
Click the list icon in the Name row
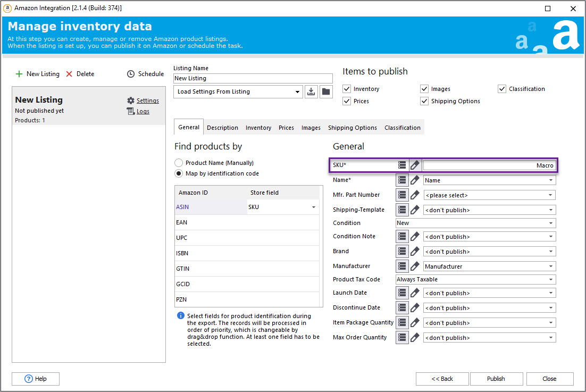(x=403, y=180)
